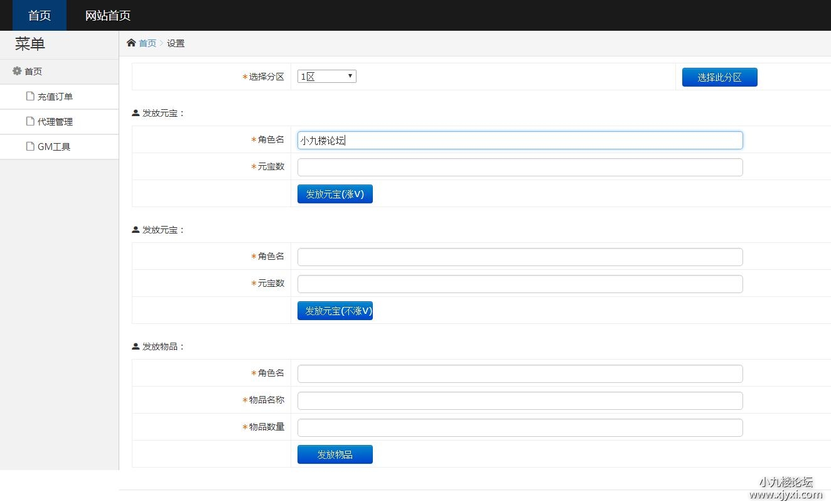The width and height of the screenshot is (831, 504).
Task: Click the 物品数量 label
Action: coord(267,427)
